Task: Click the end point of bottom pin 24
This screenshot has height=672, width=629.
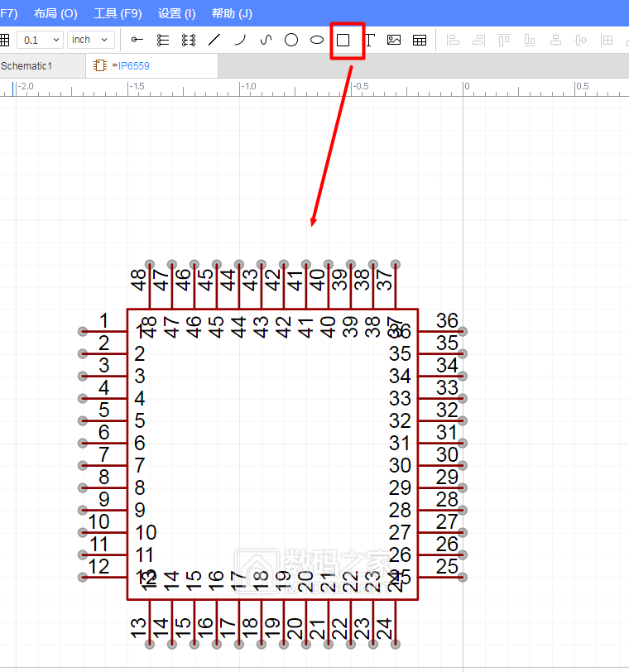Action: 396,644
